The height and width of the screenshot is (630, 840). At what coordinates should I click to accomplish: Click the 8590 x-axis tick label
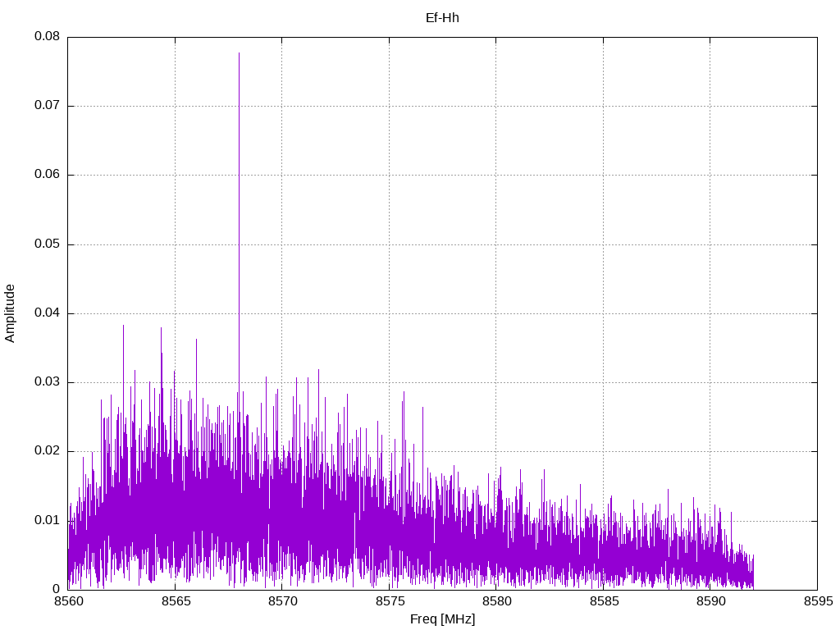710,601
